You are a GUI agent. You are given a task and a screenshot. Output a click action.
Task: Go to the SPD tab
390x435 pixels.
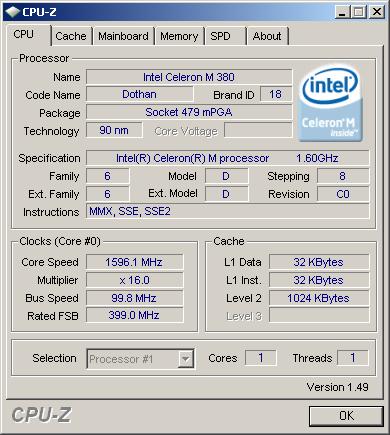[220, 36]
